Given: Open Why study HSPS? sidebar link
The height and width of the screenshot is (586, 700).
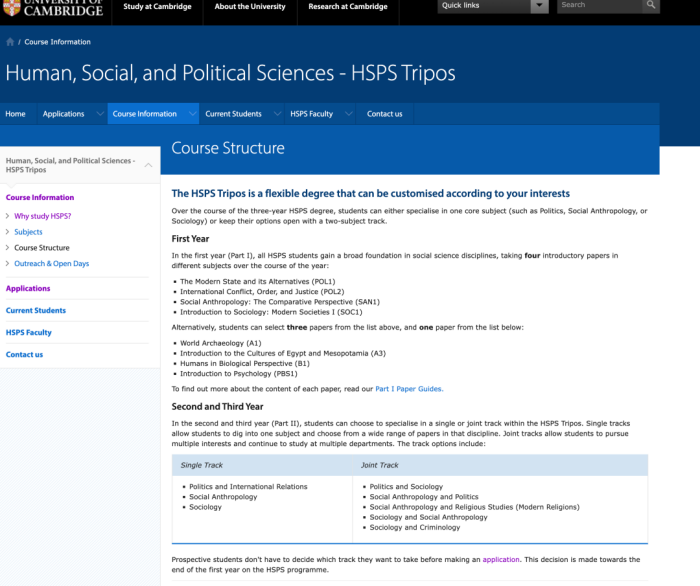Looking at the screenshot, I should coord(42,216).
